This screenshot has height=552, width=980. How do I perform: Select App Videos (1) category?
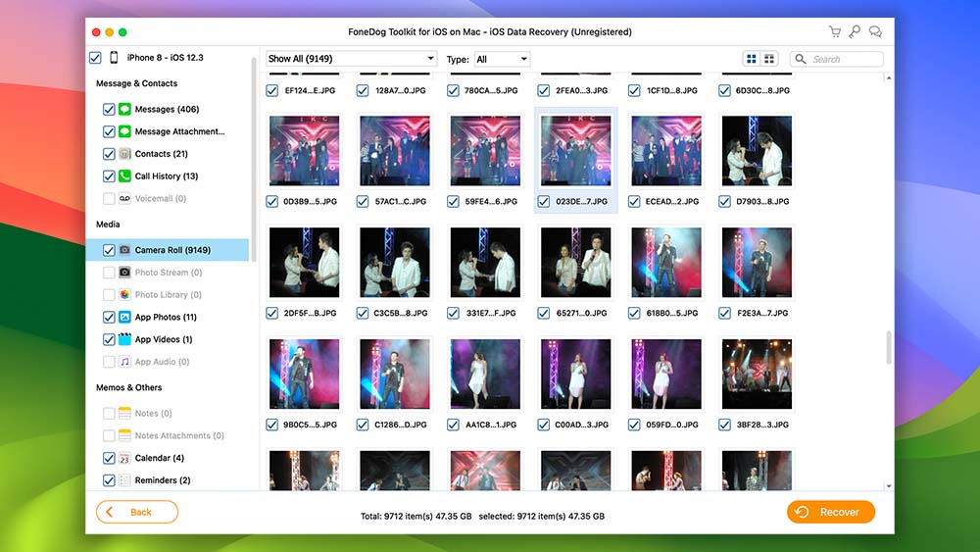click(x=164, y=339)
